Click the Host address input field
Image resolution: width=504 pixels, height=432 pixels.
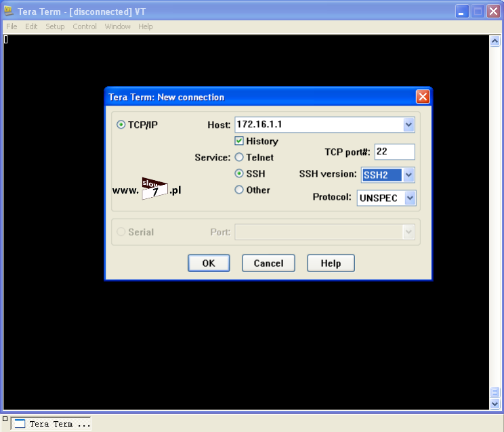click(319, 125)
